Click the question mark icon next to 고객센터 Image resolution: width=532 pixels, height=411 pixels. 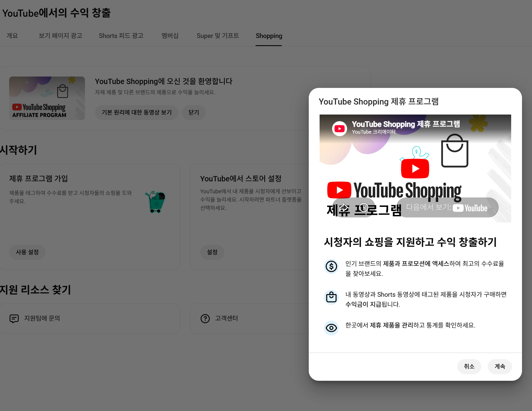[205, 319]
